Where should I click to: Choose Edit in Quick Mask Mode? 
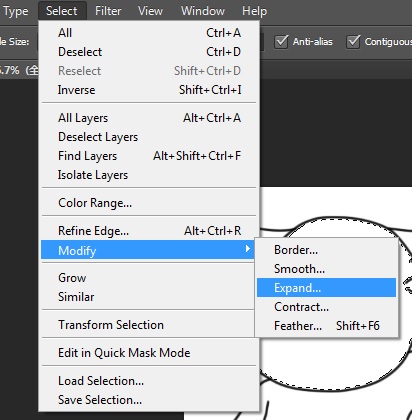[x=149, y=353]
